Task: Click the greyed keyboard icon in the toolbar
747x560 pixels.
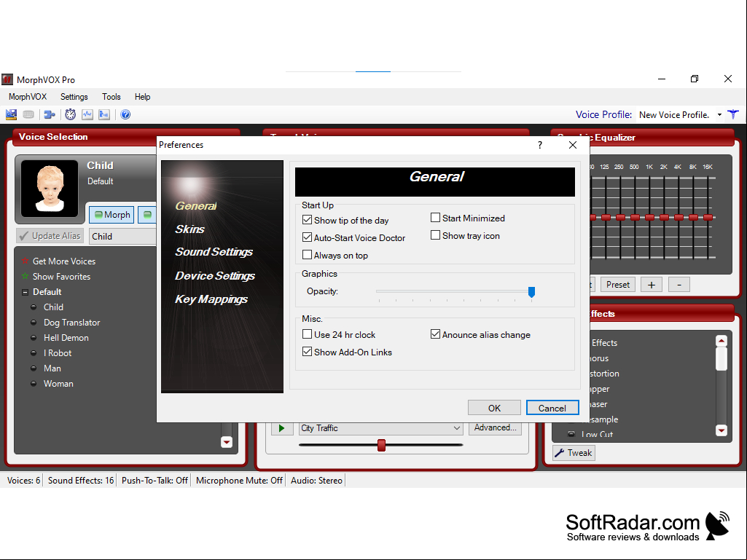Action: pos(28,114)
